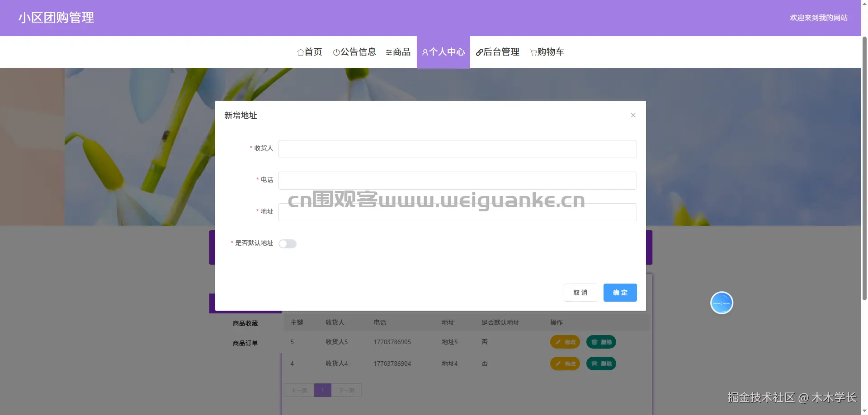Enable the 是否默认地址 switch
Screen dimensions: 868x415
click(288, 243)
